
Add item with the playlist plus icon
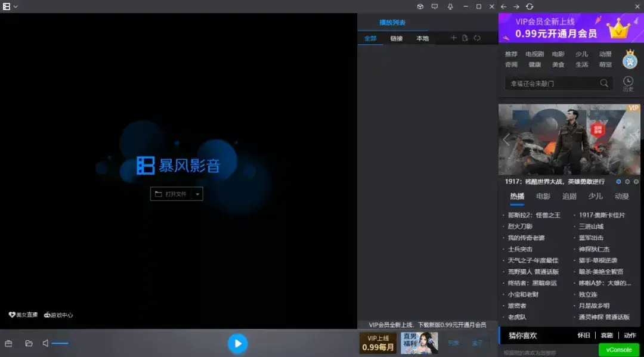pyautogui.click(x=453, y=38)
